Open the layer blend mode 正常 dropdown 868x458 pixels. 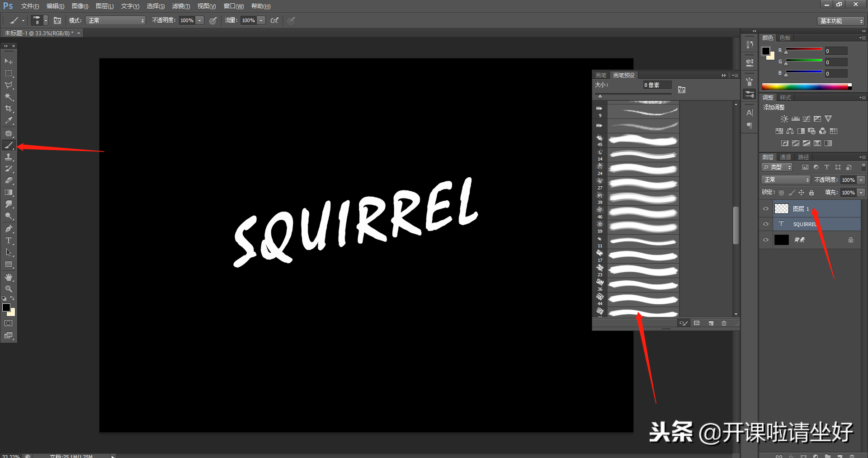coord(786,180)
